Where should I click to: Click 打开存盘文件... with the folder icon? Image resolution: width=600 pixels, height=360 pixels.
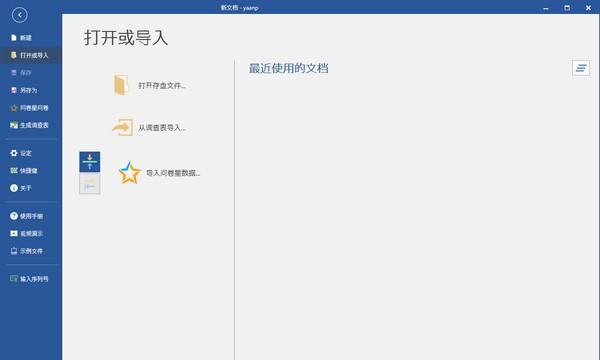coord(150,85)
